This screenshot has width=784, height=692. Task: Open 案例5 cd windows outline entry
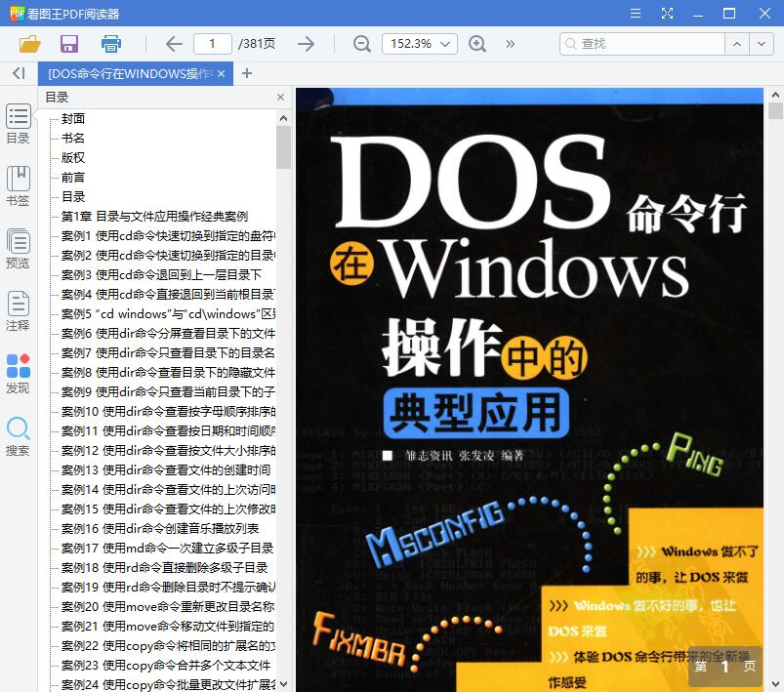[x=168, y=313]
